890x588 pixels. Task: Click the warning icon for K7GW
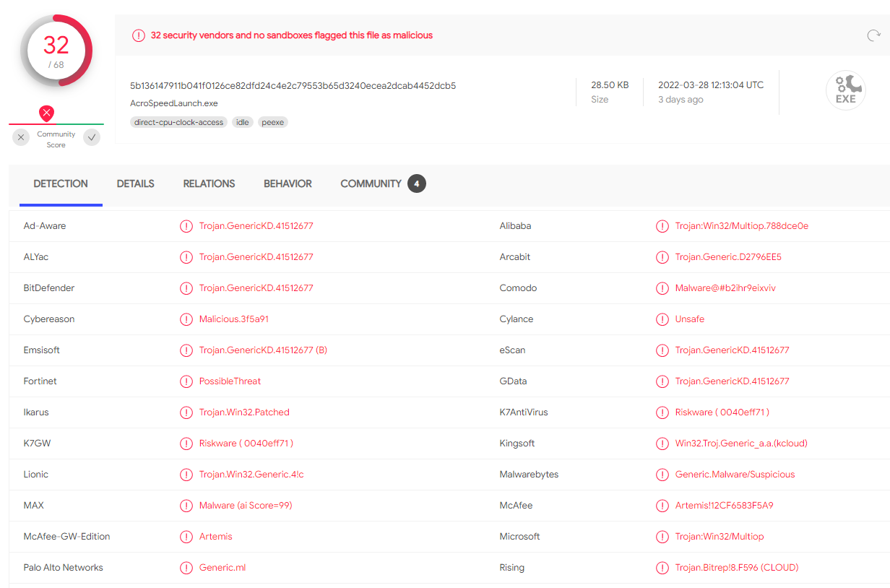186,444
